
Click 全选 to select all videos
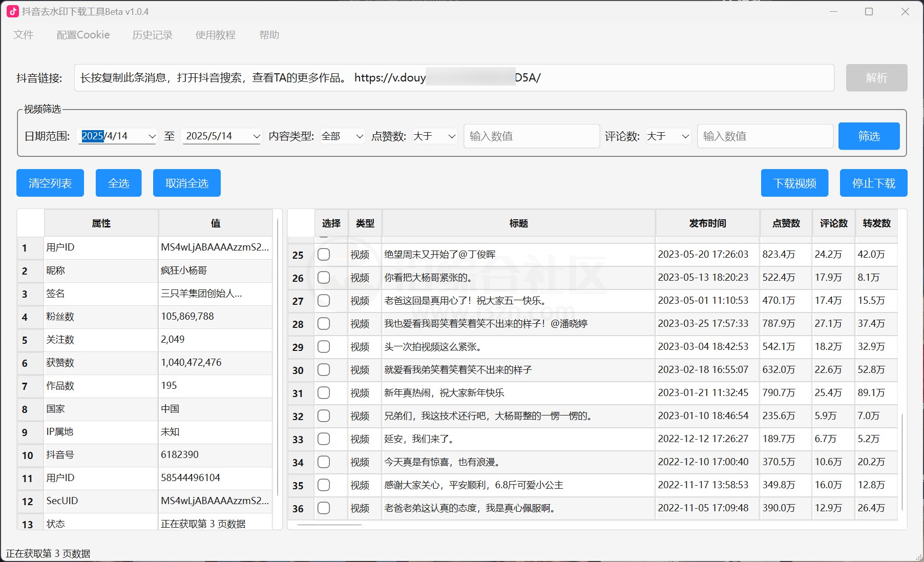coord(118,183)
